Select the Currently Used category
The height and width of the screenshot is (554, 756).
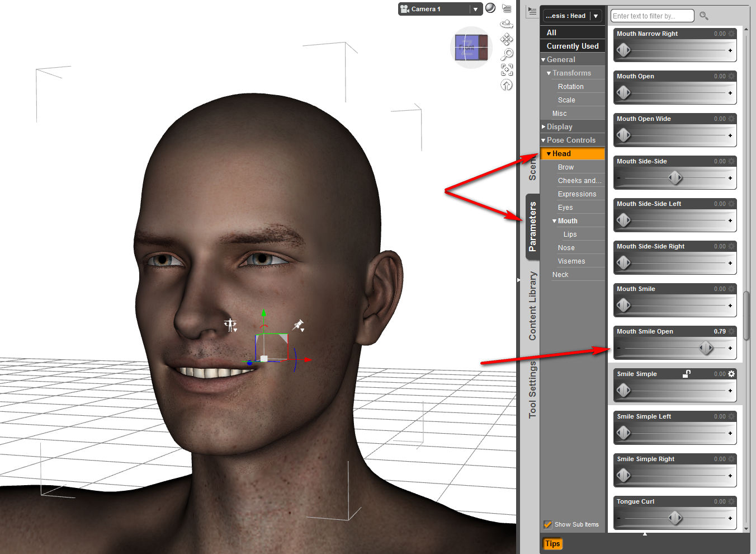pyautogui.click(x=573, y=46)
